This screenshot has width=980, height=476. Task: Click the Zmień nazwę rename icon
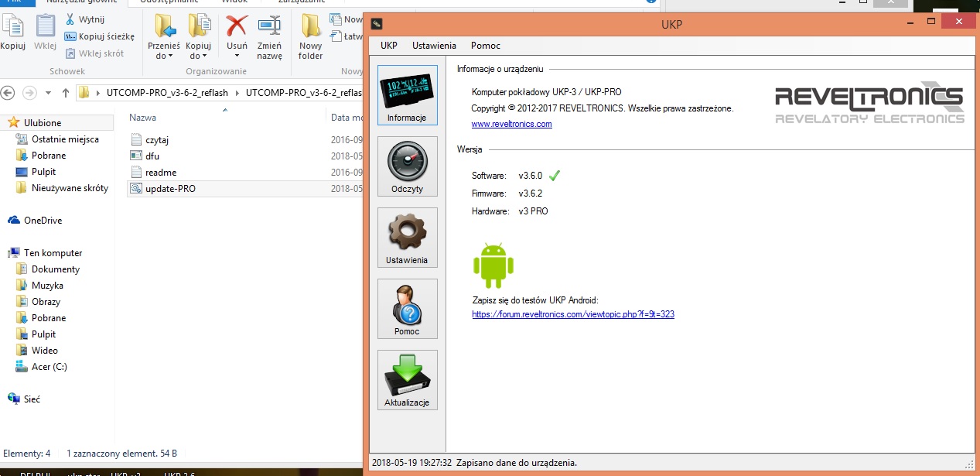pos(269,27)
